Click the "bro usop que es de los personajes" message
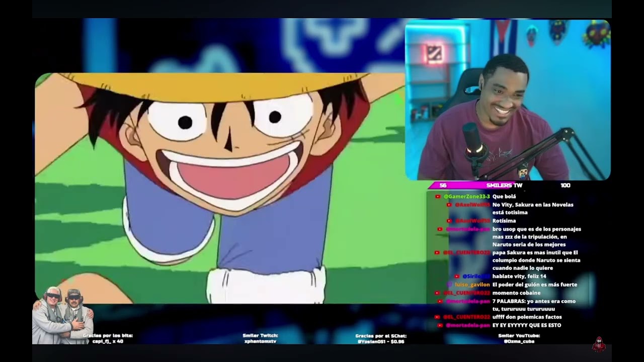The image size is (644, 362). [x=536, y=237]
